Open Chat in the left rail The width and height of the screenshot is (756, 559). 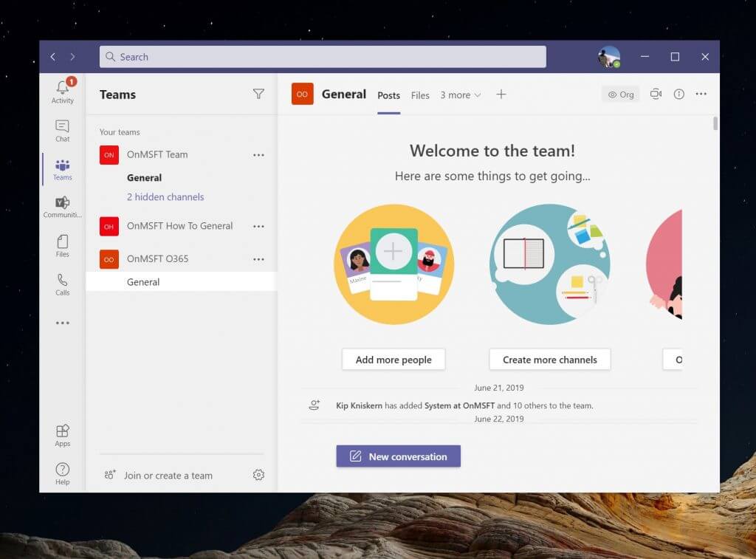tap(63, 131)
